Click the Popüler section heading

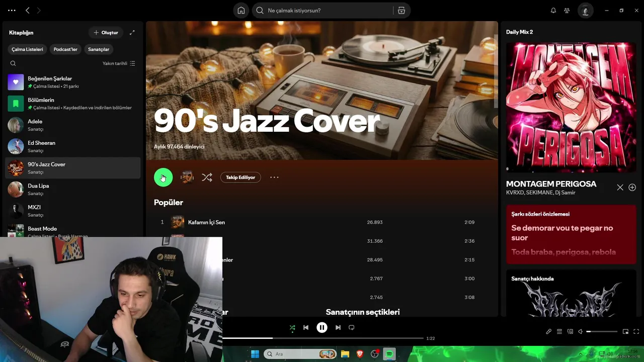pos(169,203)
